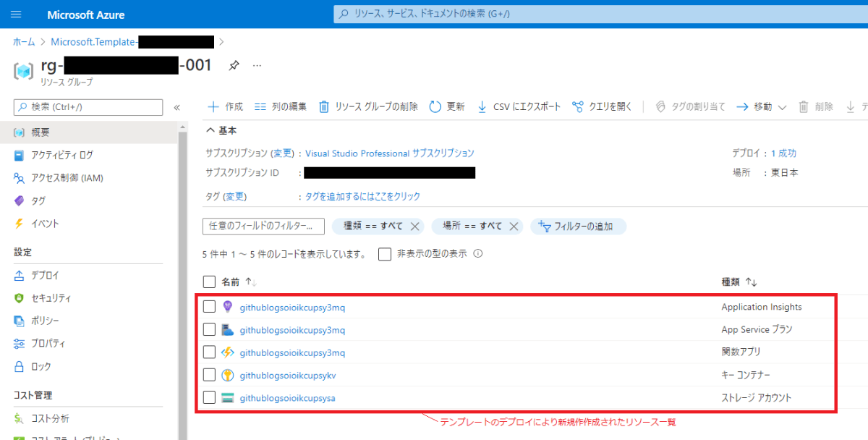Open the 移動 dropdown
Viewport: 868px width, 440px height.
tap(762, 106)
